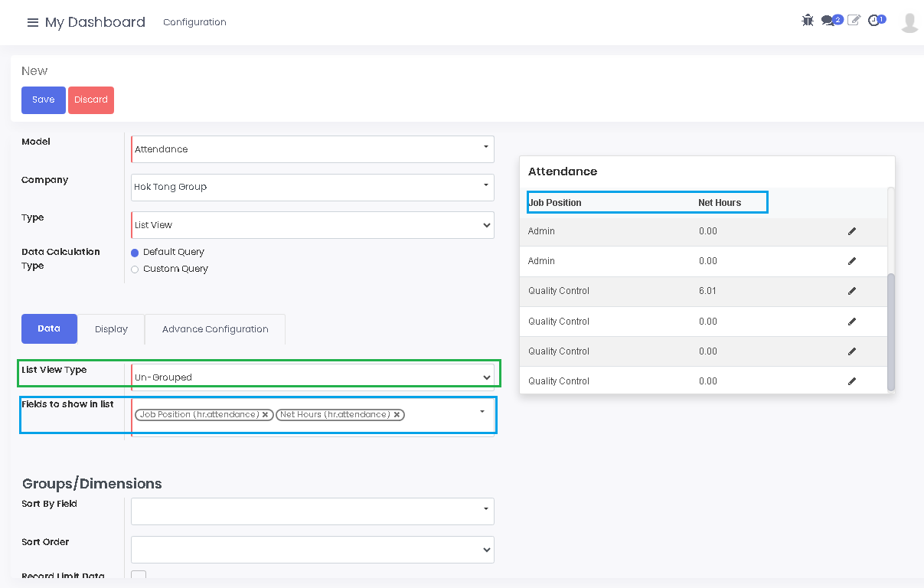Select Default Query radio option
Viewport: 924px width, 588px height.
click(x=135, y=253)
